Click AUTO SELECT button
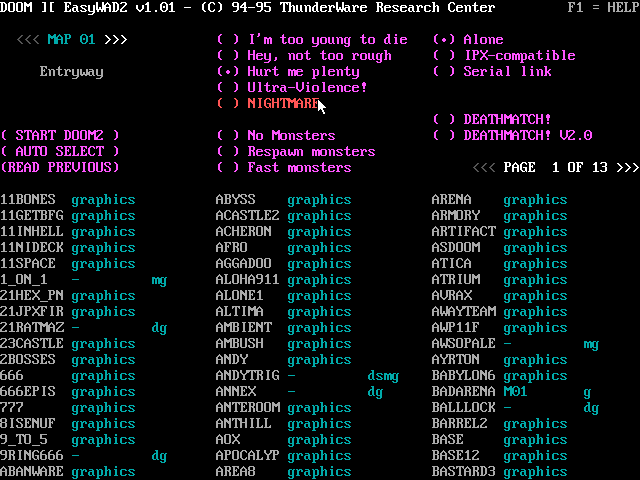The height and width of the screenshot is (480, 640). coord(60,151)
